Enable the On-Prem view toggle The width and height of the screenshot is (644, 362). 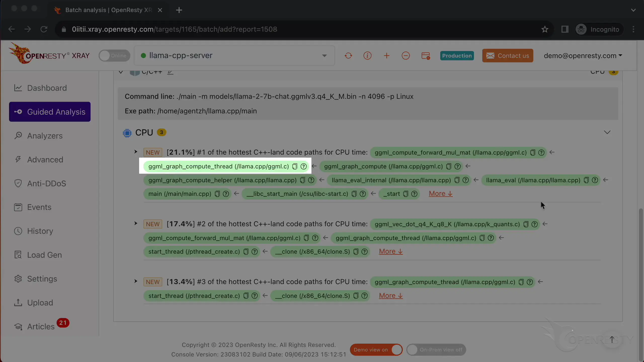(436, 350)
